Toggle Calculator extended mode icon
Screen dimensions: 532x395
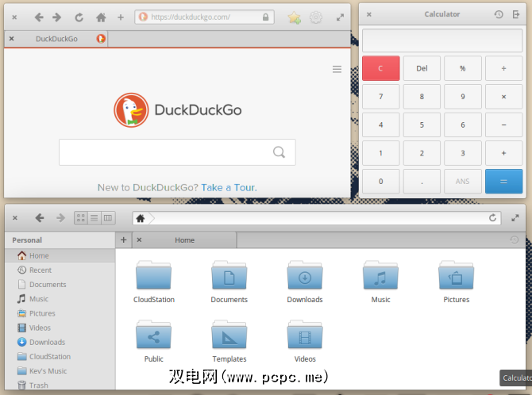point(515,14)
